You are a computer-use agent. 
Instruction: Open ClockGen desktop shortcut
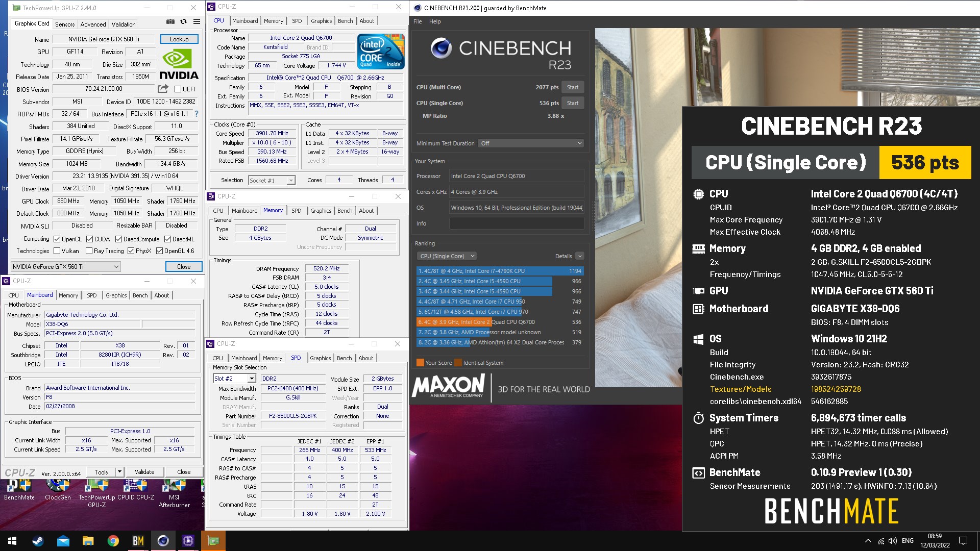pyautogui.click(x=58, y=490)
